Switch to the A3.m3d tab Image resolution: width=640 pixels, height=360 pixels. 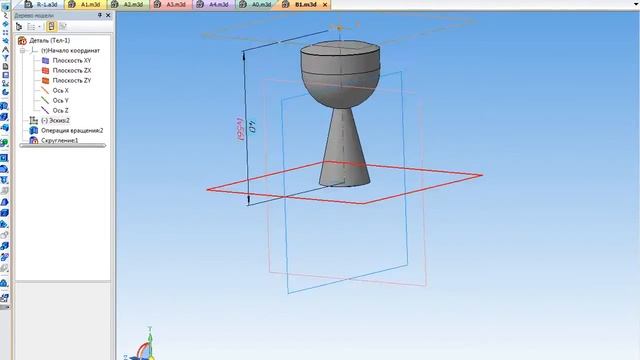click(x=171, y=4)
